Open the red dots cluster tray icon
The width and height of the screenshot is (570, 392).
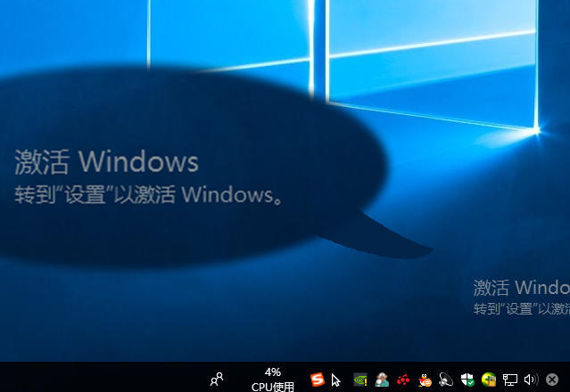coord(403,380)
